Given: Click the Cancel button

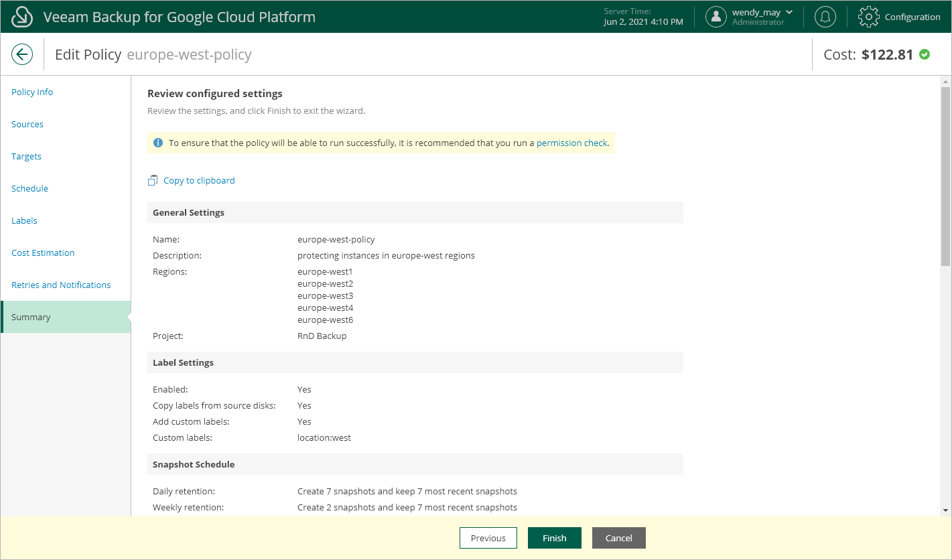Looking at the screenshot, I should tap(619, 538).
